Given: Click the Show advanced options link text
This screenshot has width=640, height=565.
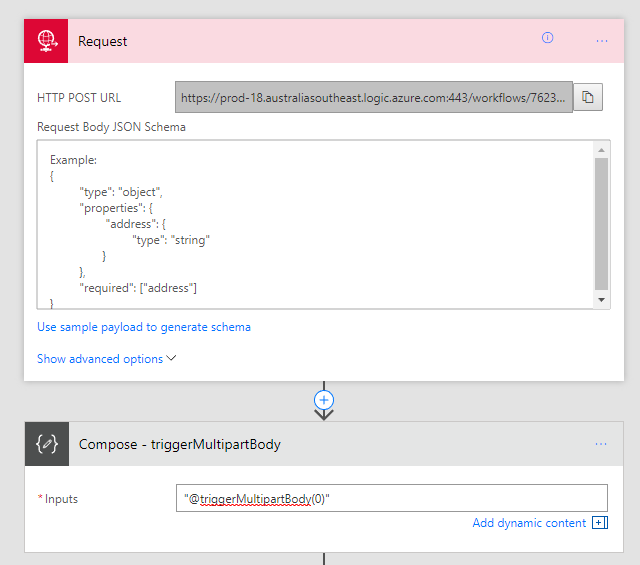Looking at the screenshot, I should 100,359.
